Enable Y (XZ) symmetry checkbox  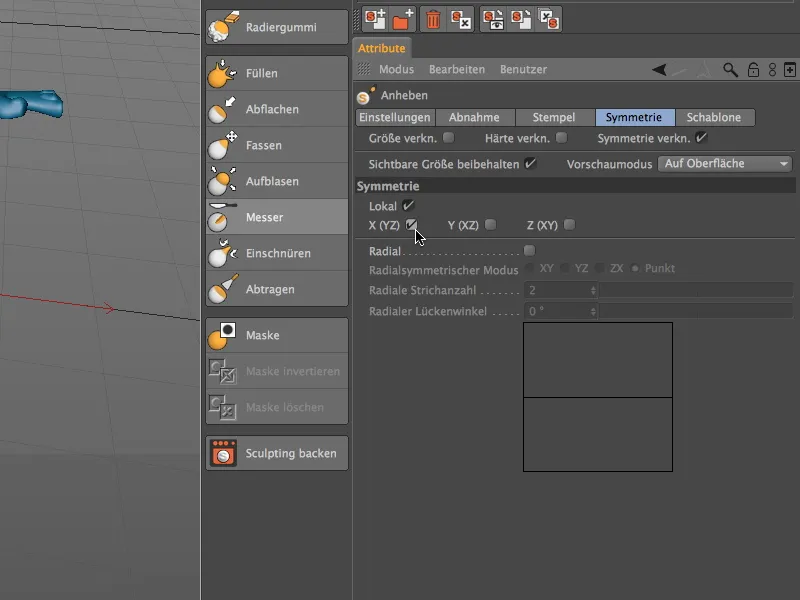tap(490, 224)
